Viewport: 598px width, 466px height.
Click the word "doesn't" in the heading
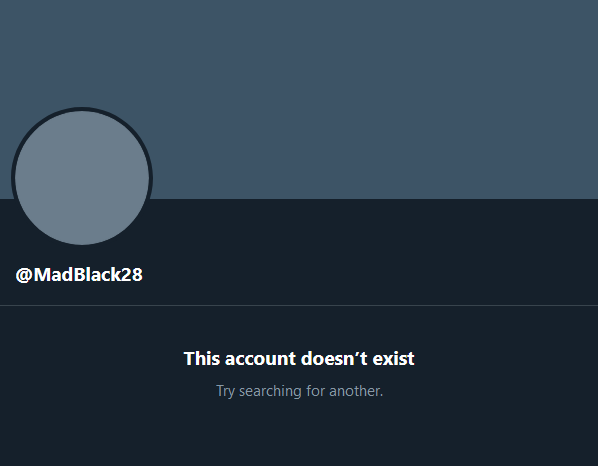pyautogui.click(x=334, y=358)
